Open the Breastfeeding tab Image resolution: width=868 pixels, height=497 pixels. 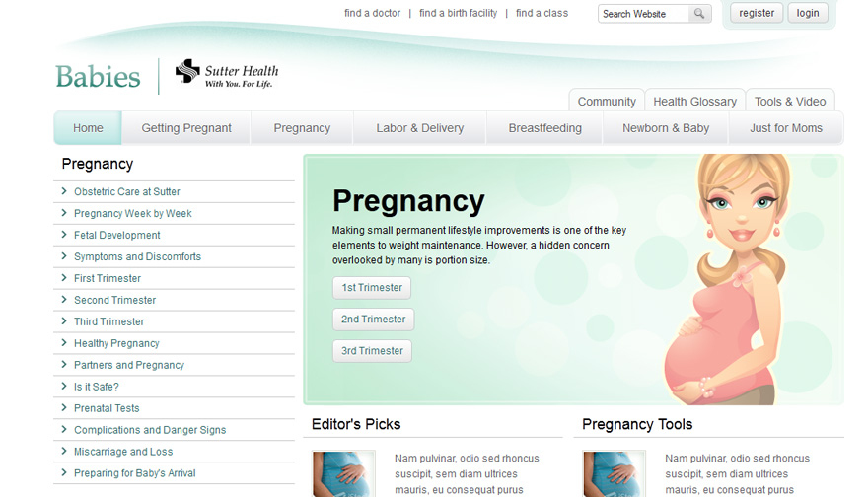click(x=544, y=128)
